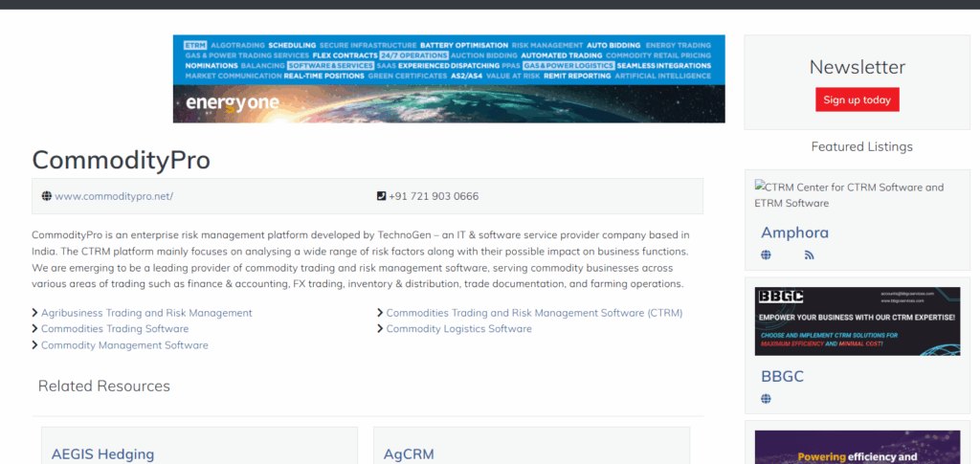Click the CommodityPro page heading
The height and width of the screenshot is (464, 980).
click(122, 161)
